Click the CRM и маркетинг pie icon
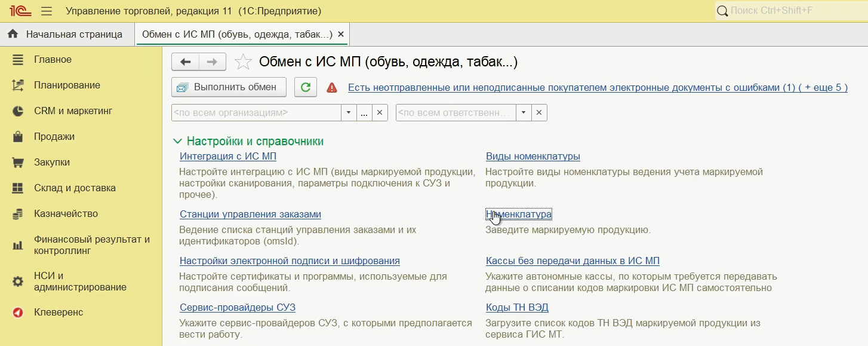Screen dimensions: 868x346 [x=17, y=111]
